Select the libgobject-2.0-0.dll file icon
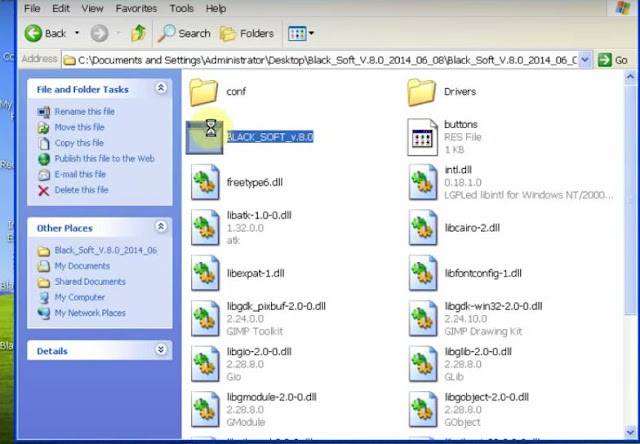Screen dimensions: 640x444 click(423, 409)
